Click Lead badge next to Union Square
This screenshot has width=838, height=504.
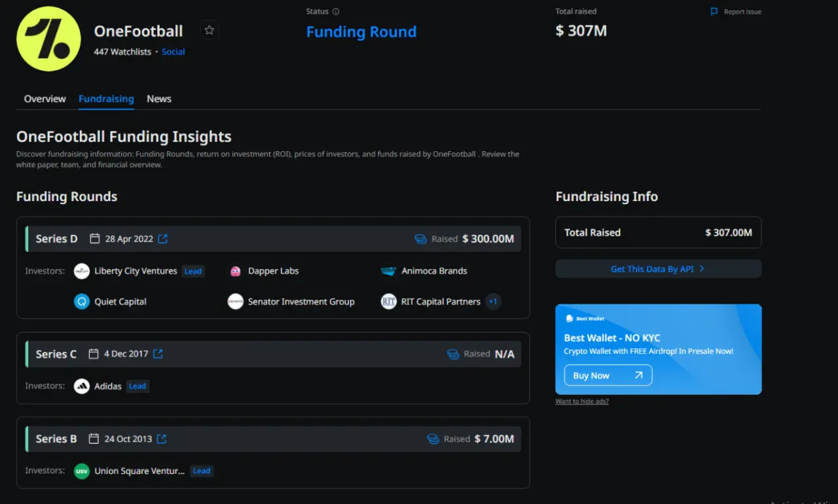tap(202, 471)
